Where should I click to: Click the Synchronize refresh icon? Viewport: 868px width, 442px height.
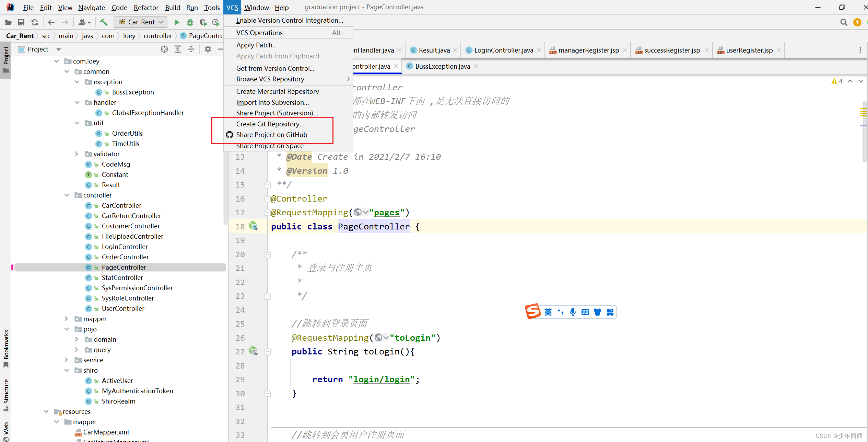click(x=35, y=22)
